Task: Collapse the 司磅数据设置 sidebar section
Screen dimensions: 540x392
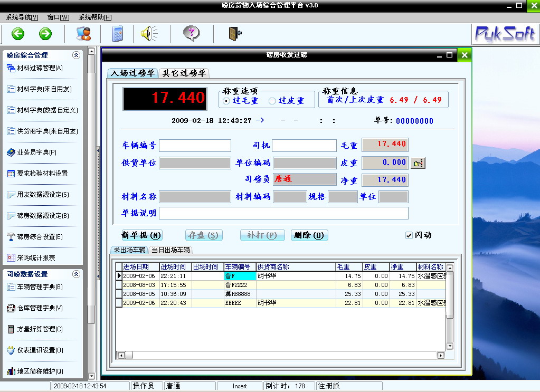Action: click(76, 274)
